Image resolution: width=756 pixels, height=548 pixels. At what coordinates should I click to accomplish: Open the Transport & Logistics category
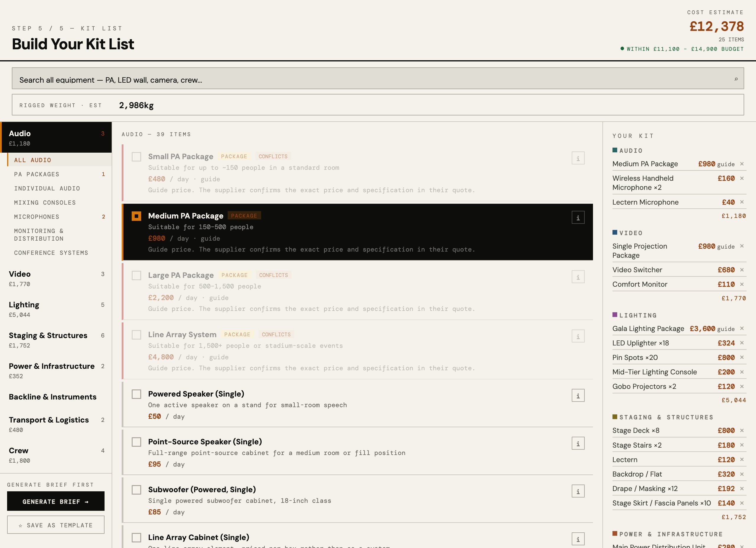(56, 424)
